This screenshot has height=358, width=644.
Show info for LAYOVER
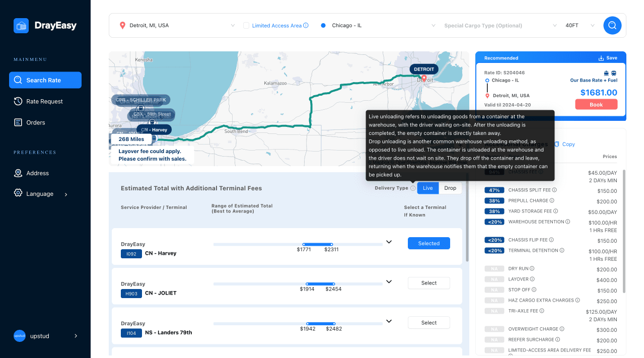[x=532, y=279]
